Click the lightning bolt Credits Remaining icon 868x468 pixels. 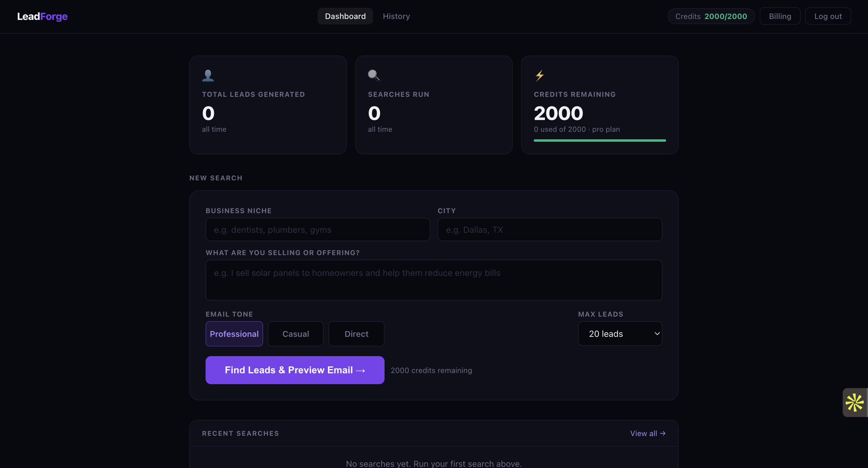click(x=539, y=75)
